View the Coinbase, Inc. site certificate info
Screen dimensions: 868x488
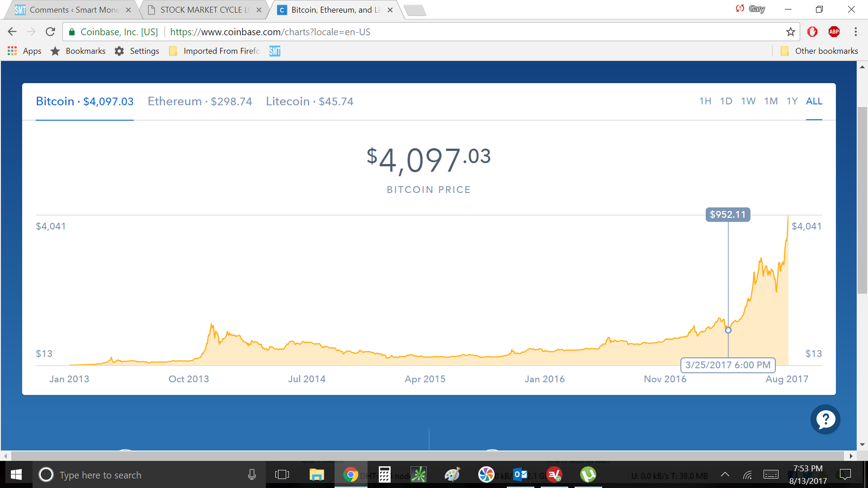[x=113, y=32]
